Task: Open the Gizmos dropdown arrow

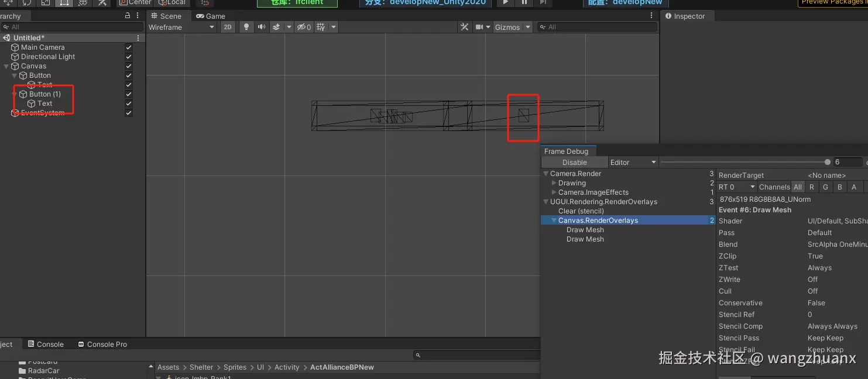Action: 528,27
